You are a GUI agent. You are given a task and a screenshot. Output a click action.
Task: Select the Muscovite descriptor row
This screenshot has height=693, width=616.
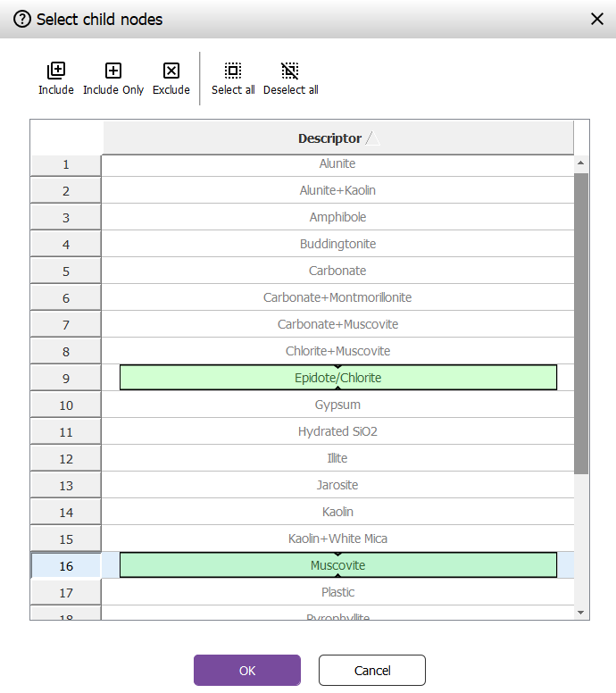click(337, 565)
